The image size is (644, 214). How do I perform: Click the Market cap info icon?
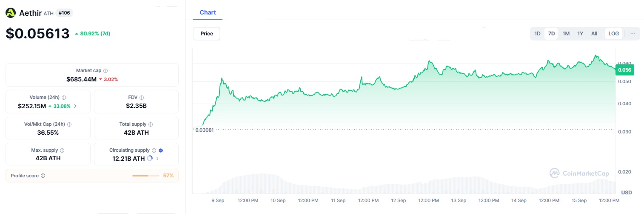point(105,71)
